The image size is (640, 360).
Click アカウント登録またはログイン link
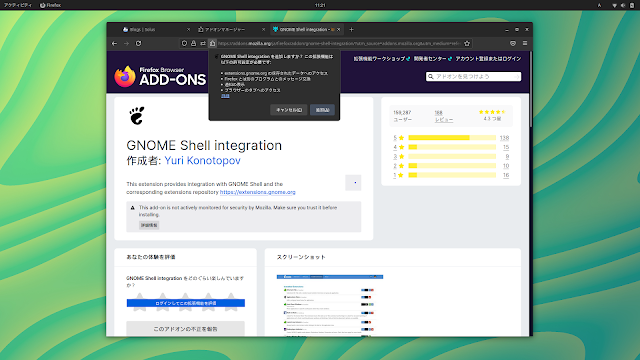coord(488,59)
